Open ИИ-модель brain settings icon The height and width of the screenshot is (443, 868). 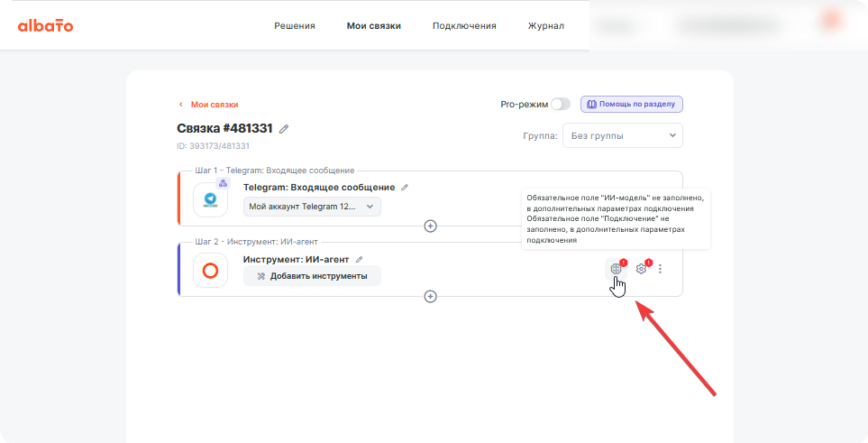point(617,269)
